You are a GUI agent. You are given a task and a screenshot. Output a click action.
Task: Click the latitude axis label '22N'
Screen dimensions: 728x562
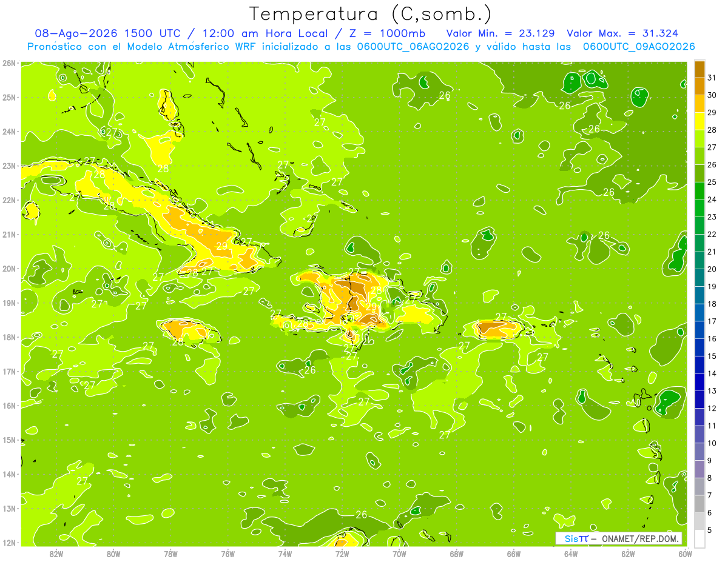(x=8, y=200)
